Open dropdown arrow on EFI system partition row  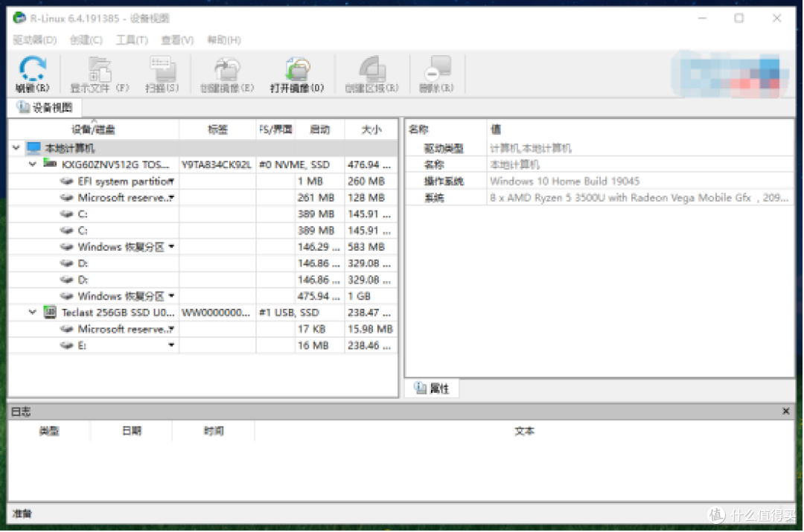click(171, 181)
